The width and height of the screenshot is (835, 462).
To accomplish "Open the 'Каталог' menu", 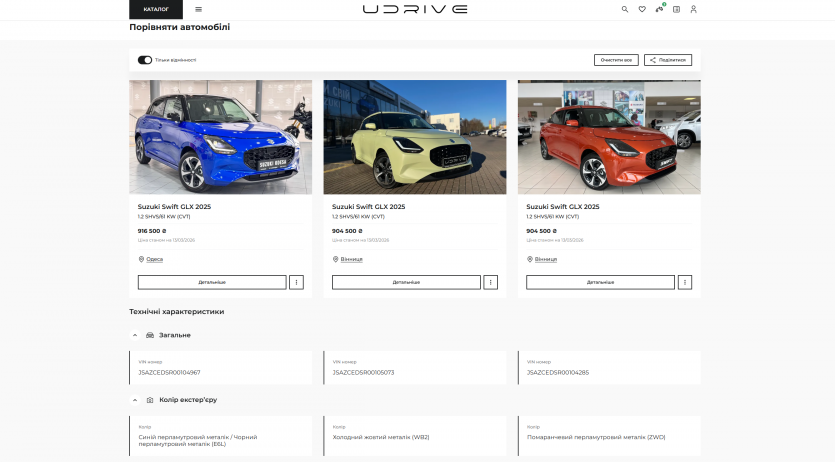I will click(x=156, y=9).
